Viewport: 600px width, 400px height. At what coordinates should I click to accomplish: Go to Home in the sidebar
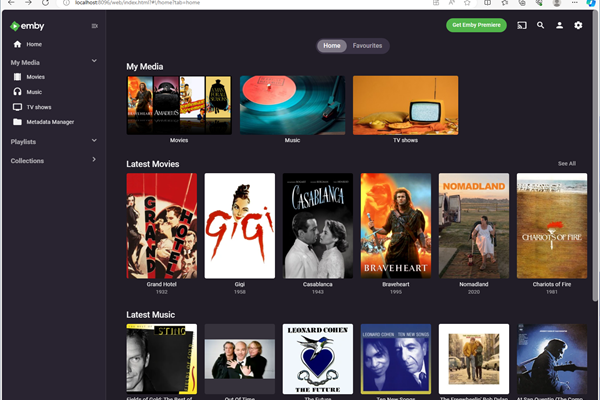(x=34, y=44)
